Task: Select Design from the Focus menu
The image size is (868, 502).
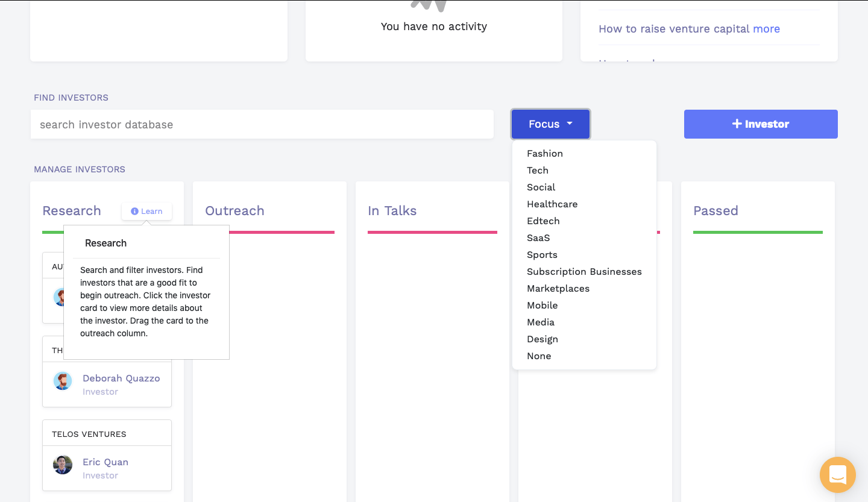Action: click(542, 339)
